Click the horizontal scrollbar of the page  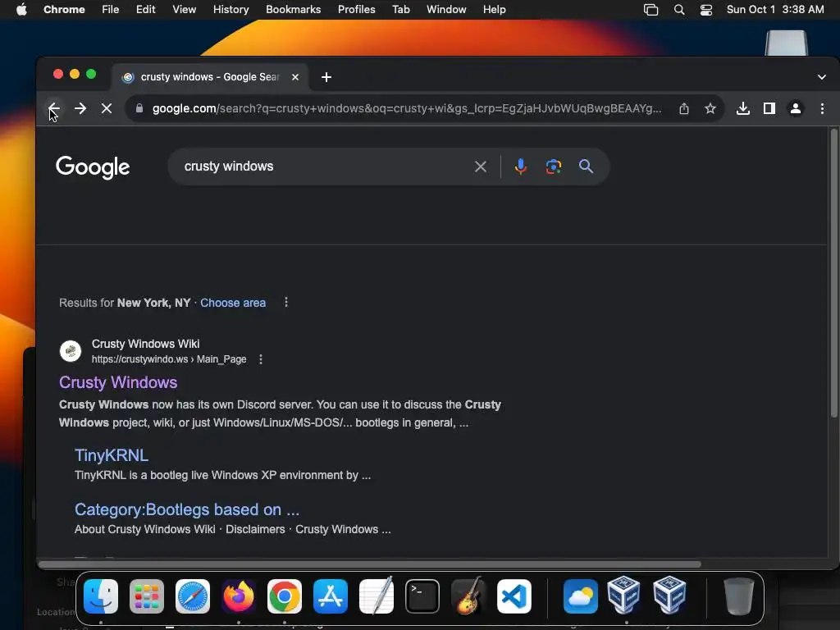[370, 564]
